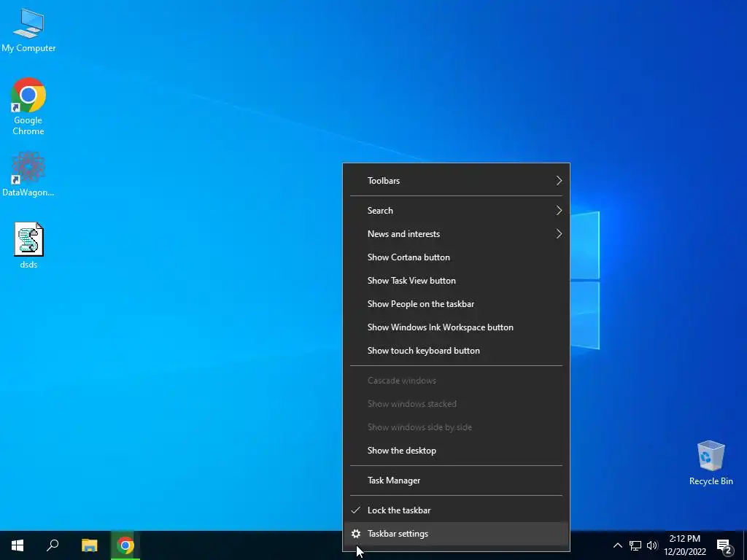
Task: Click the network tray icon
Action: 635,545
